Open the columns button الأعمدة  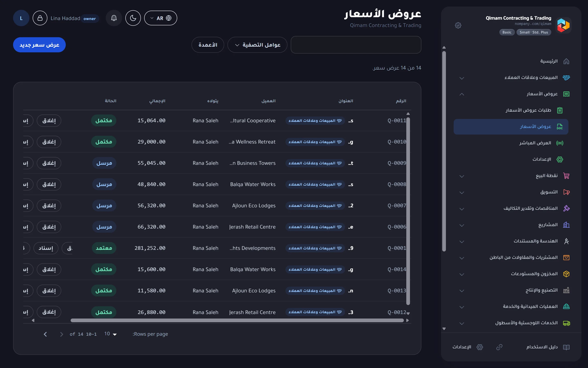(208, 45)
